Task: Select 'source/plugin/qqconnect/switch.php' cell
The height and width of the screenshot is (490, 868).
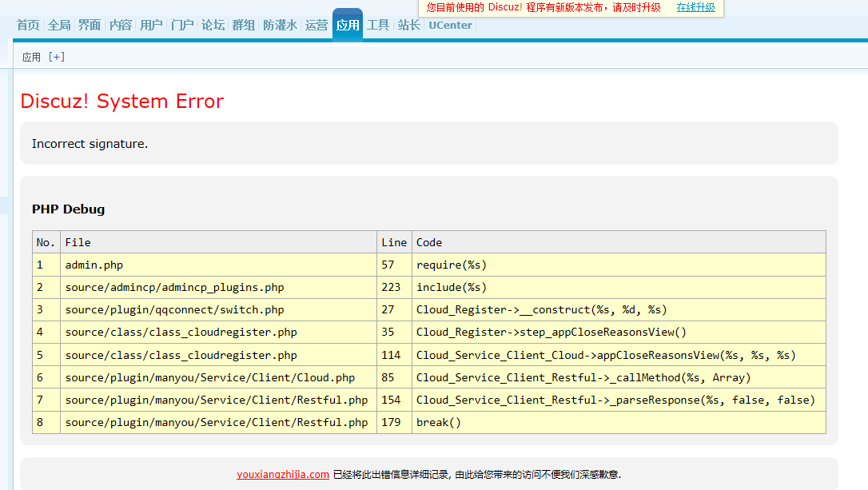Action: pyautogui.click(x=218, y=309)
